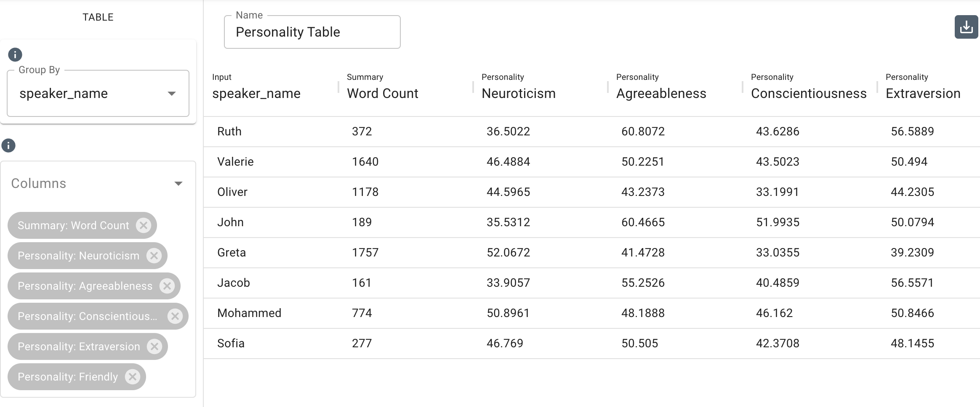Click the Neuroticism column header
Image resolution: width=980 pixels, height=407 pixels.
click(x=518, y=93)
